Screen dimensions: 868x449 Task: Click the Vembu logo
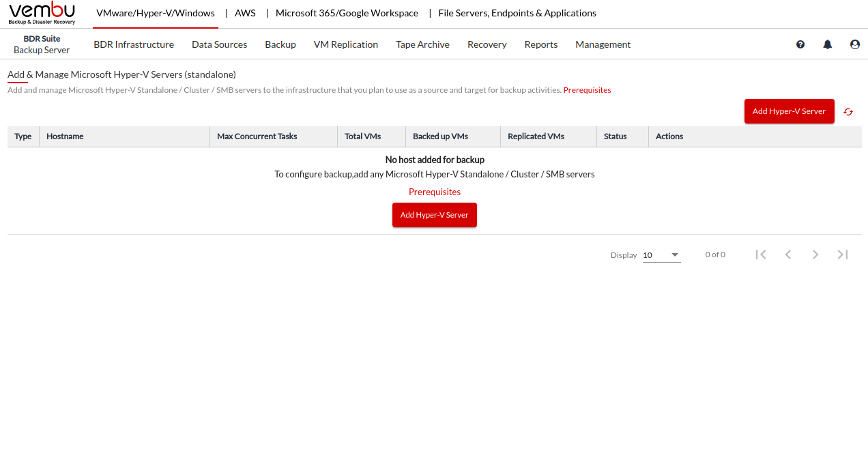[x=42, y=13]
